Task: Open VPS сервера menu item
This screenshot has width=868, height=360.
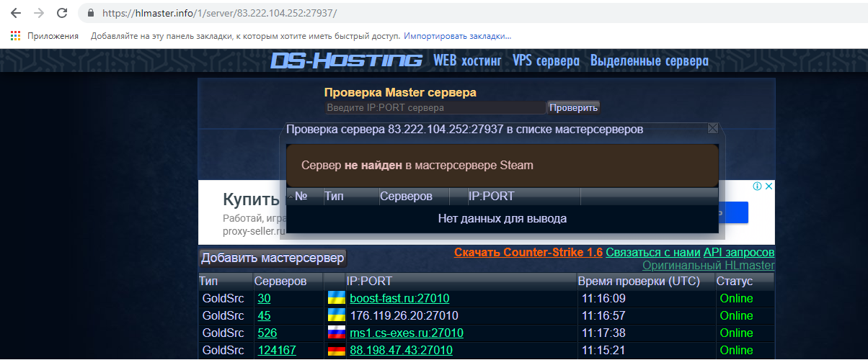Action: [546, 61]
